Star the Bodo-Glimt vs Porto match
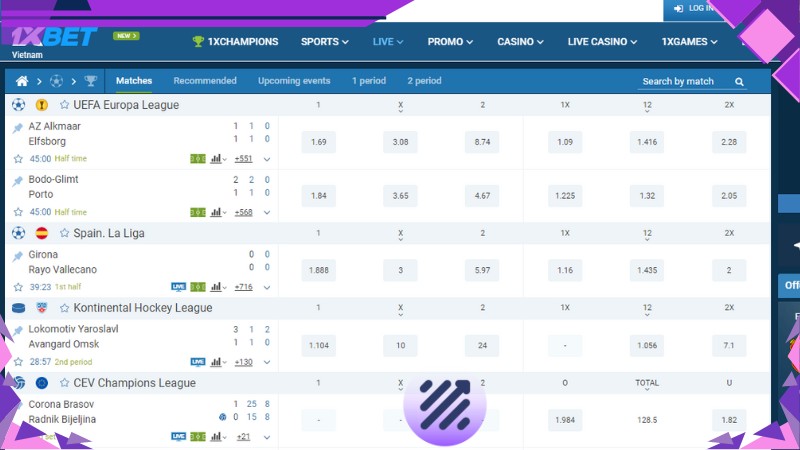Viewport: 800px width, 450px height. point(18,212)
